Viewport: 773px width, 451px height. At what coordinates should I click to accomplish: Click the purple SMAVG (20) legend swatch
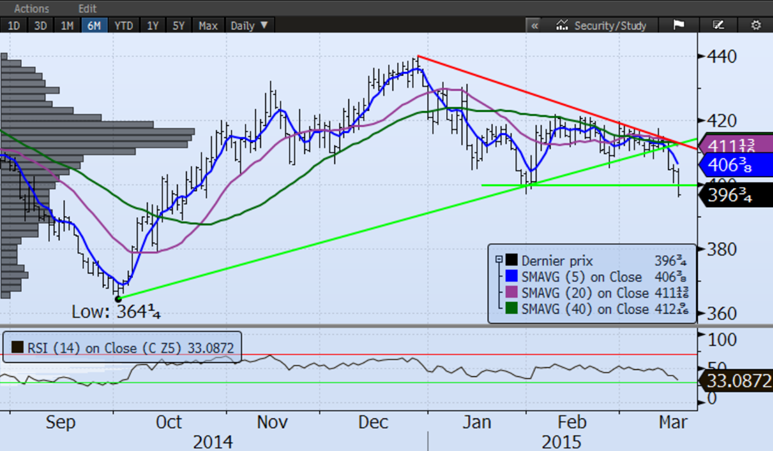click(510, 291)
